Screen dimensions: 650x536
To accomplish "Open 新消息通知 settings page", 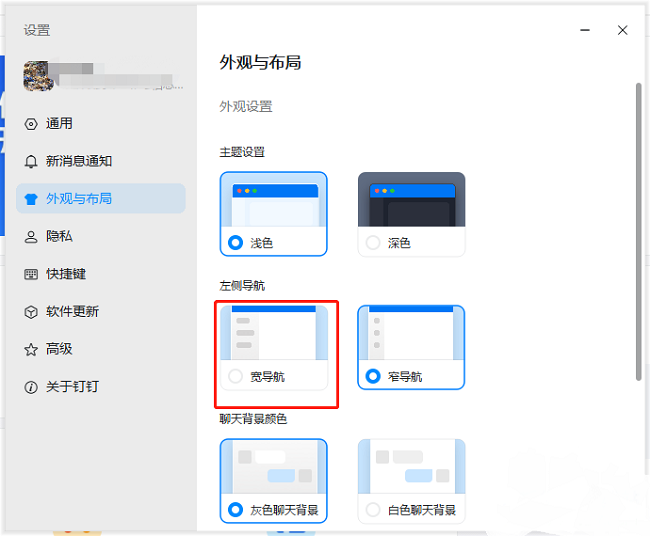I will [x=101, y=161].
